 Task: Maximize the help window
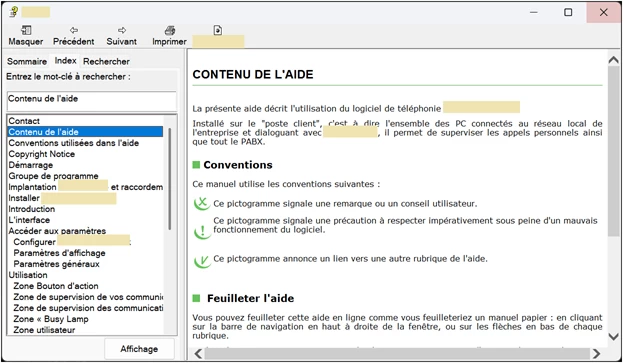click(x=569, y=12)
